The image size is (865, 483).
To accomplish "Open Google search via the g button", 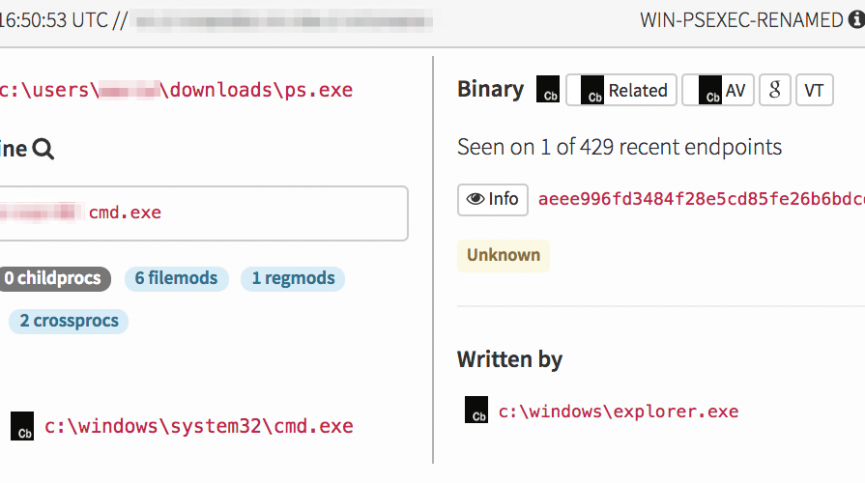I will coord(774,90).
